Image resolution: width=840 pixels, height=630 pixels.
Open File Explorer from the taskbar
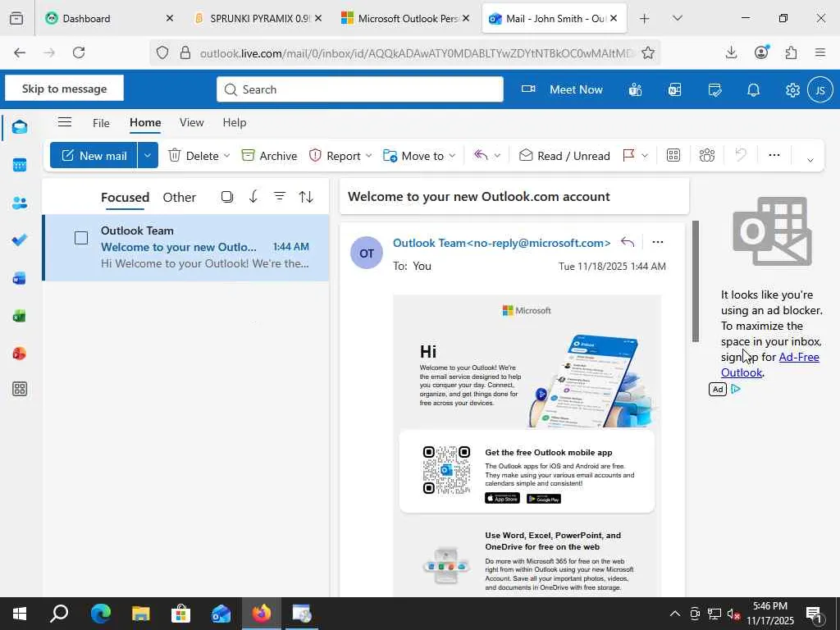140,614
